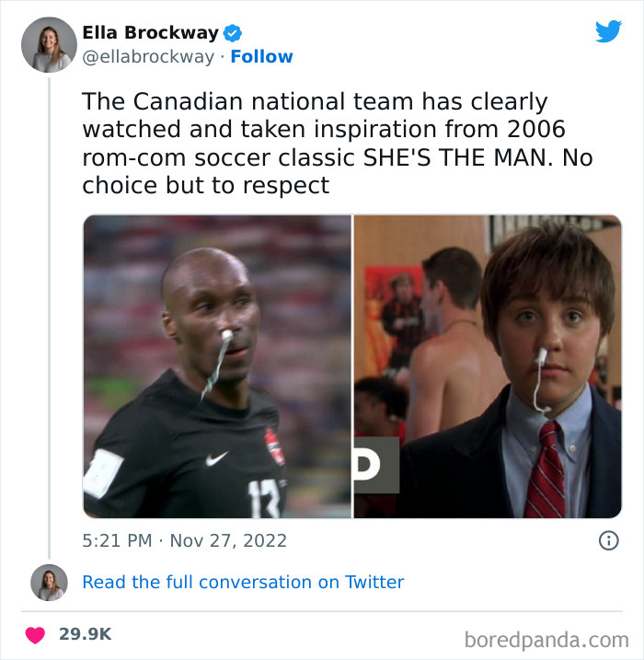Click the red striped tie in movie still
This screenshot has width=644, height=660.
click(x=546, y=469)
